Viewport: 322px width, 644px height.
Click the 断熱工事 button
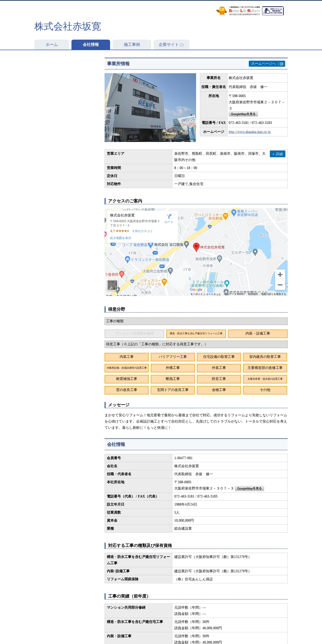tap(173, 379)
